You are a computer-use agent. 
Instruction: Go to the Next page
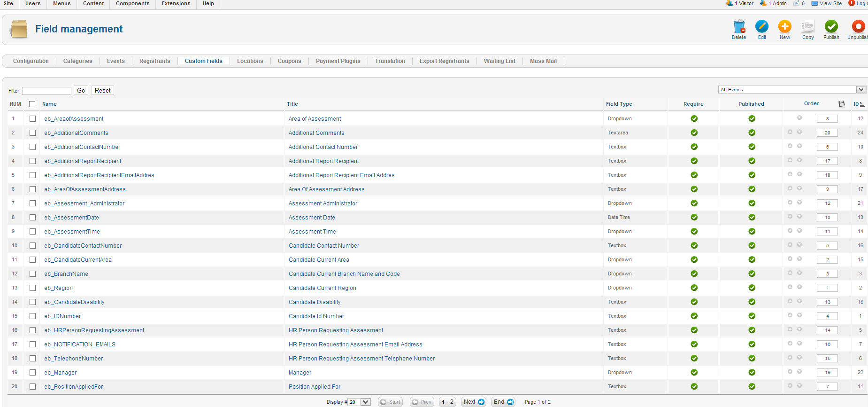click(473, 402)
